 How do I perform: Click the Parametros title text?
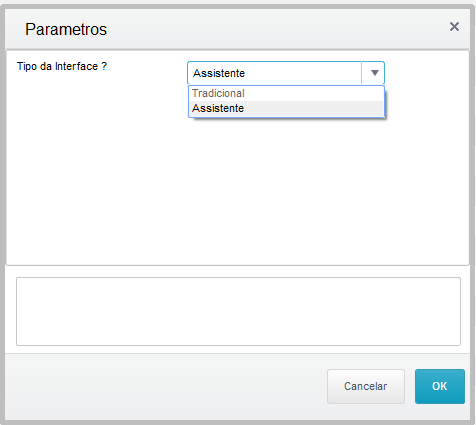click(x=66, y=29)
